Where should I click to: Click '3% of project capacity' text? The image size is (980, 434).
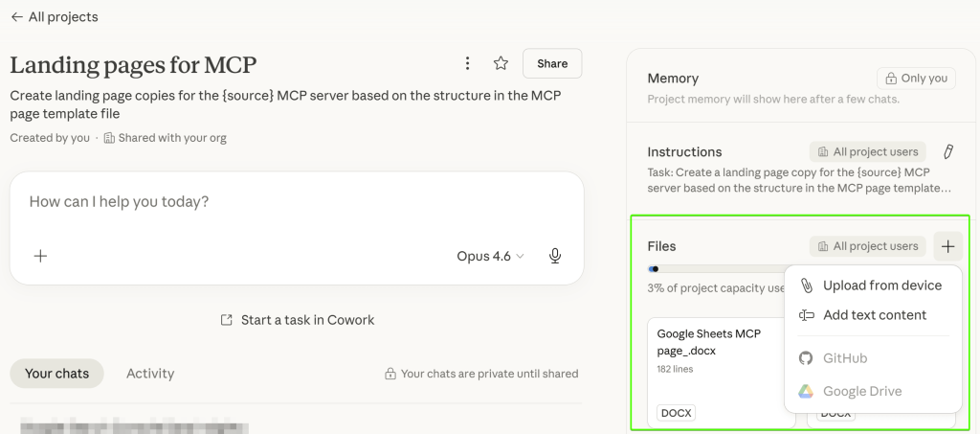tap(716, 288)
